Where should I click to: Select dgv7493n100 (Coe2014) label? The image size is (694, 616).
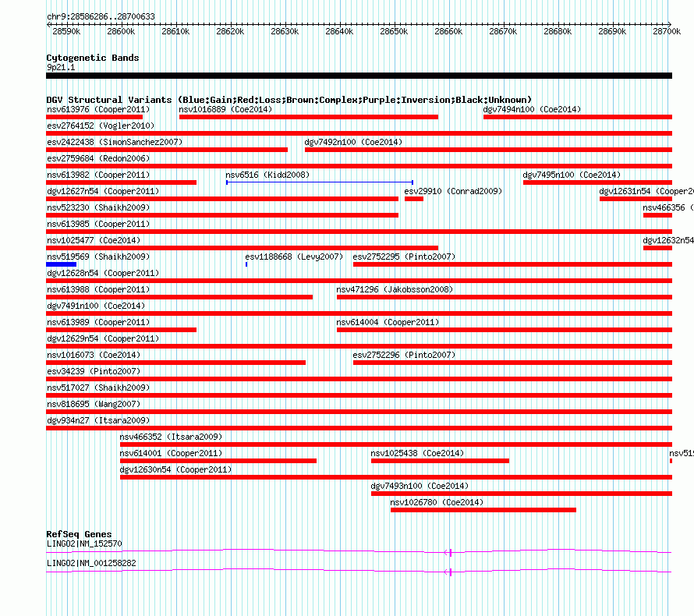(420, 486)
